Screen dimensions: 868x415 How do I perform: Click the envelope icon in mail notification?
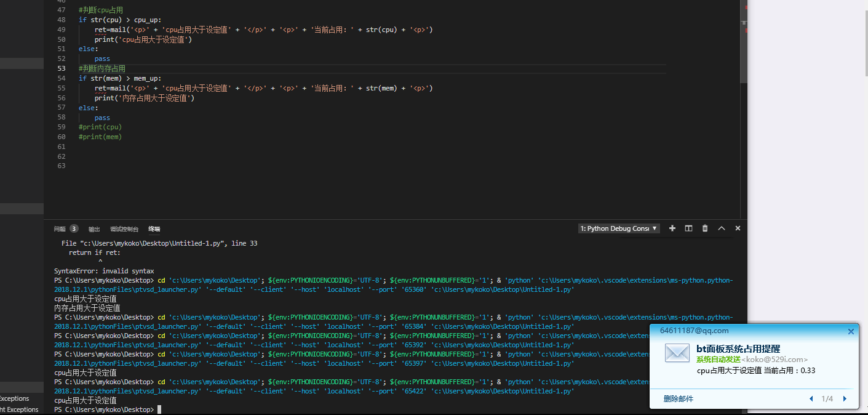coord(677,353)
